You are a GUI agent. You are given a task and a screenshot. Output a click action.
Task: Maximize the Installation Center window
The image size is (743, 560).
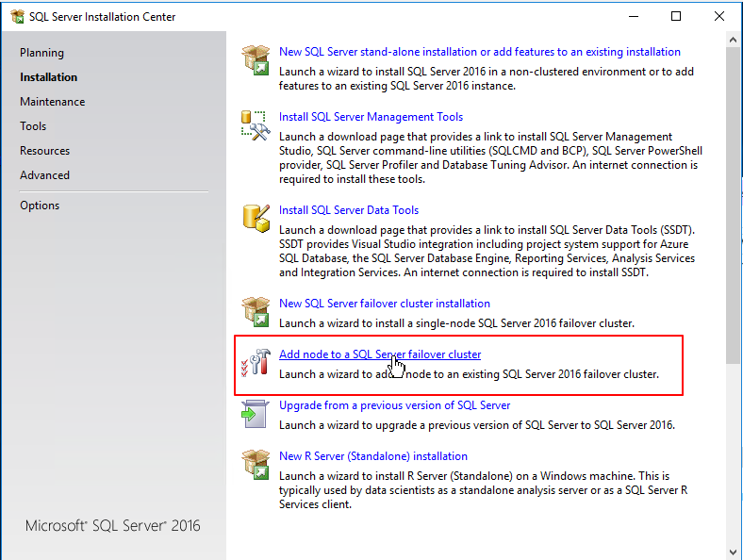point(676,17)
